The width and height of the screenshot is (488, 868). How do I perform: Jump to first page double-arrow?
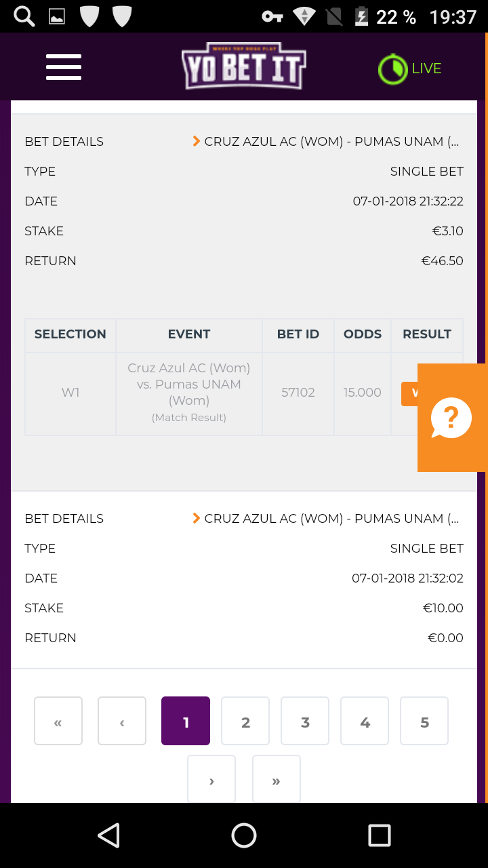click(x=58, y=721)
